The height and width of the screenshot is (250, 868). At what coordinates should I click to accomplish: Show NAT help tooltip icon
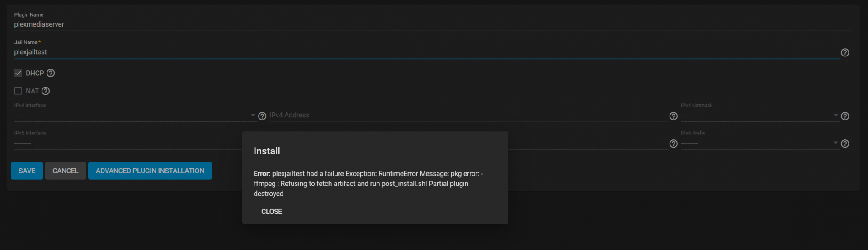click(46, 91)
